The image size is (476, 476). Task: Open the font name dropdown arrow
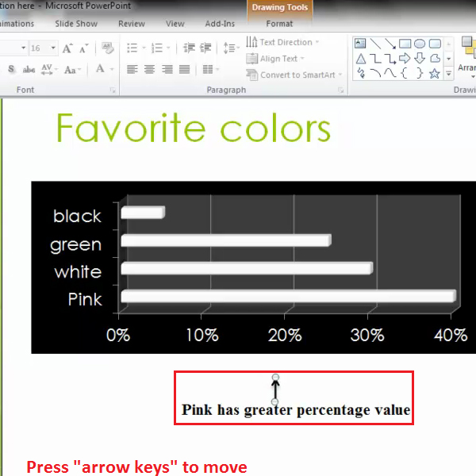(x=23, y=48)
